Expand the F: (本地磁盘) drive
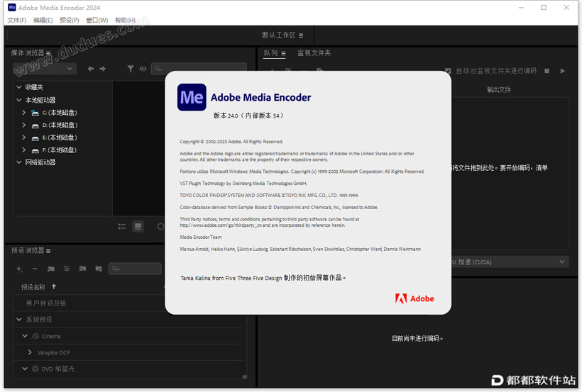Image resolution: width=582 pixels, height=392 pixels. pyautogui.click(x=23, y=150)
